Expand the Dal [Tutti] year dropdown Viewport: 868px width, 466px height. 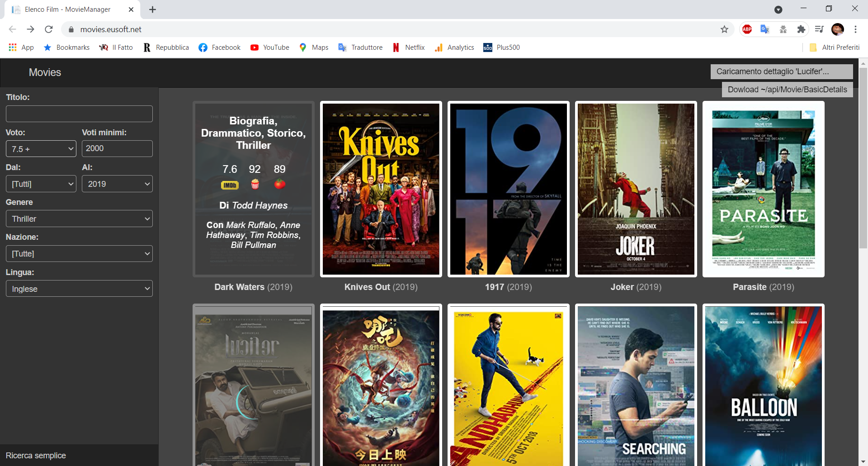tap(41, 184)
